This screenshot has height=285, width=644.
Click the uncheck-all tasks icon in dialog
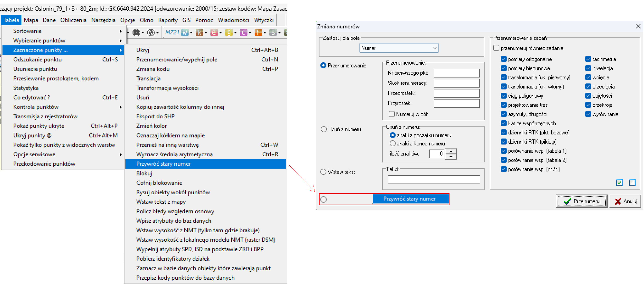[x=632, y=183]
